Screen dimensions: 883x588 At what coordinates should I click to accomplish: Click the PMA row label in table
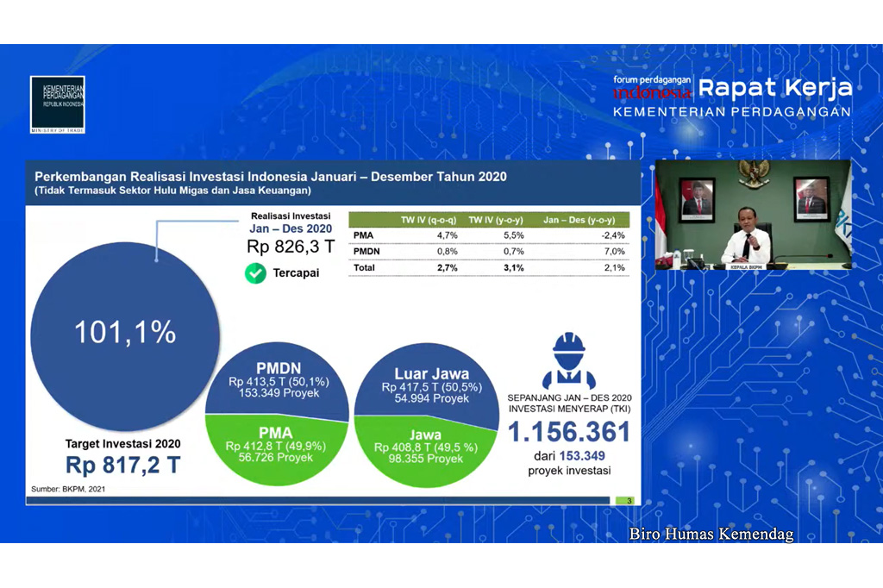pos(363,235)
